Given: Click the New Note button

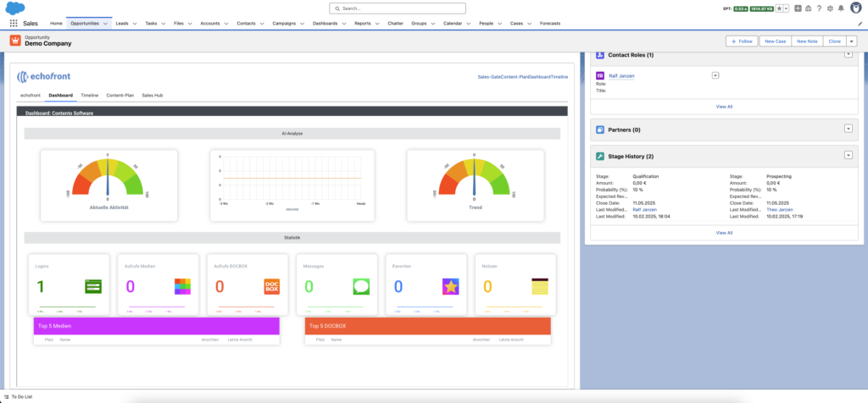Looking at the screenshot, I should tap(807, 41).
